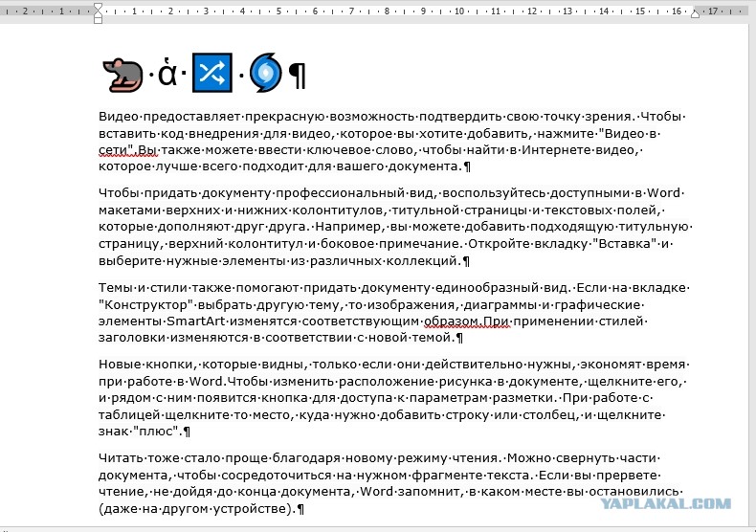Click the right indent marker on ruler
This screenshot has height=532, width=756.
(695, 13)
